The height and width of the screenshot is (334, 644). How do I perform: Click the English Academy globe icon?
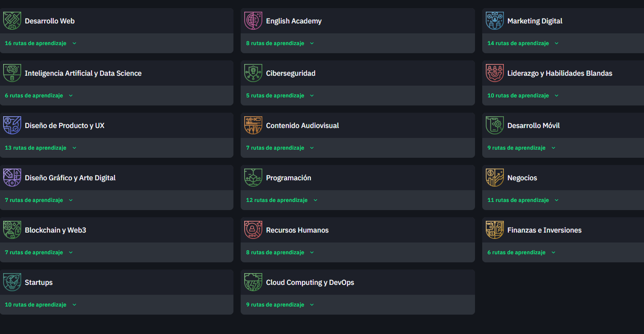click(x=253, y=21)
